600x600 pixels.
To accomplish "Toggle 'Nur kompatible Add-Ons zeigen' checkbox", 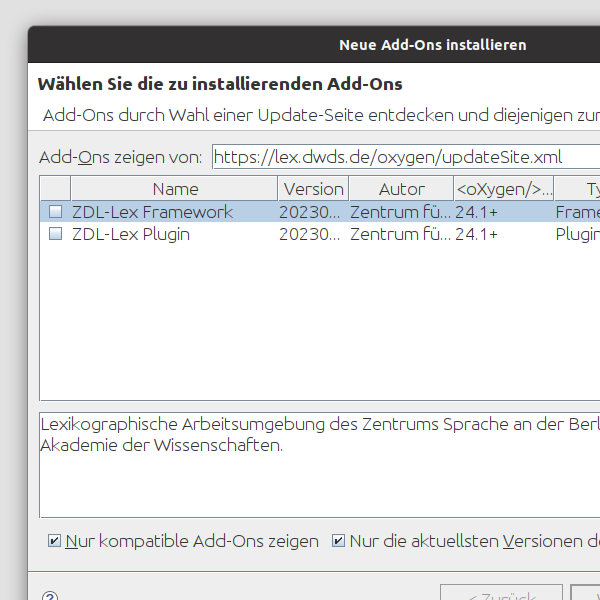I will [x=55, y=541].
